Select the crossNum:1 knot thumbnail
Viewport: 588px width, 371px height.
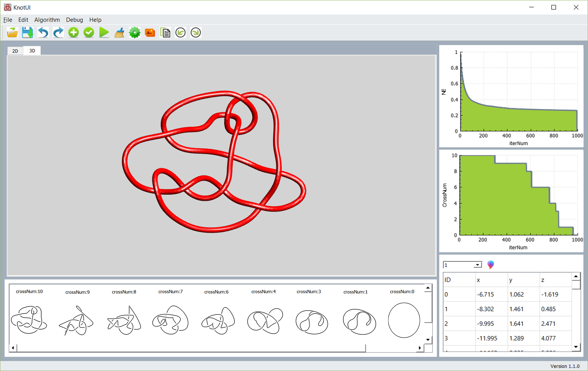point(359,322)
